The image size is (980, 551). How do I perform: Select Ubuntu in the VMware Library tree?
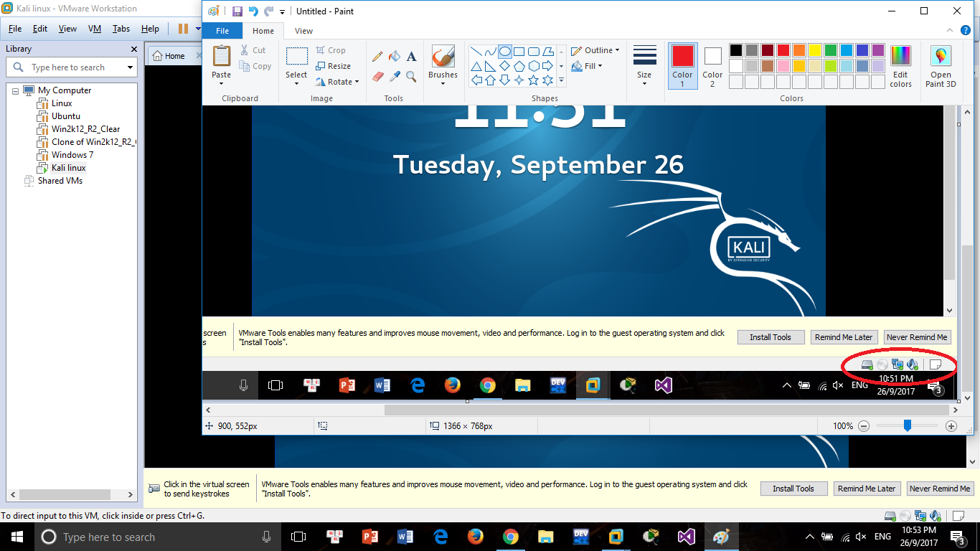65,116
